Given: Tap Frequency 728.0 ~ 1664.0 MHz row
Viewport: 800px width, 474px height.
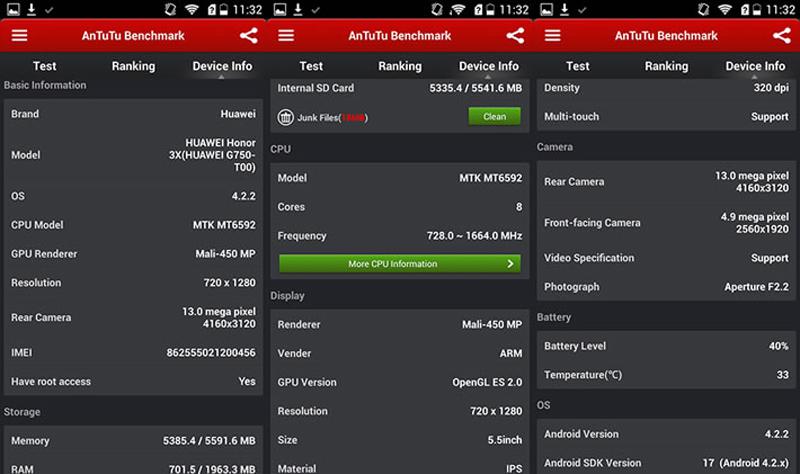Looking at the screenshot, I should [400, 236].
